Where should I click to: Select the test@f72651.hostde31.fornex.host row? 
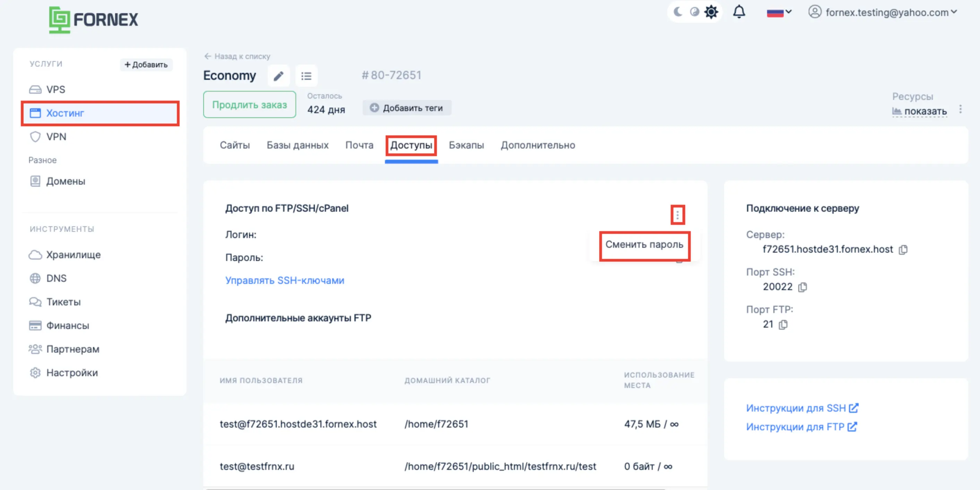click(x=455, y=424)
